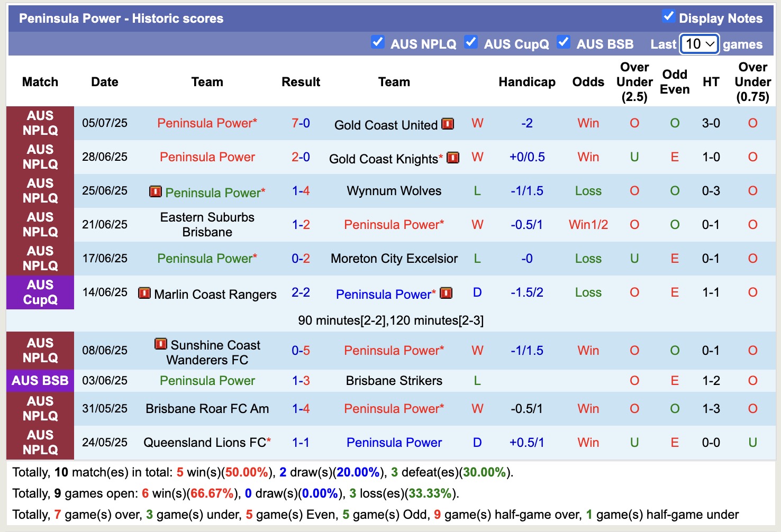
Task: Click the notes icon beside Gold Coast Knights
Action: click(452, 158)
